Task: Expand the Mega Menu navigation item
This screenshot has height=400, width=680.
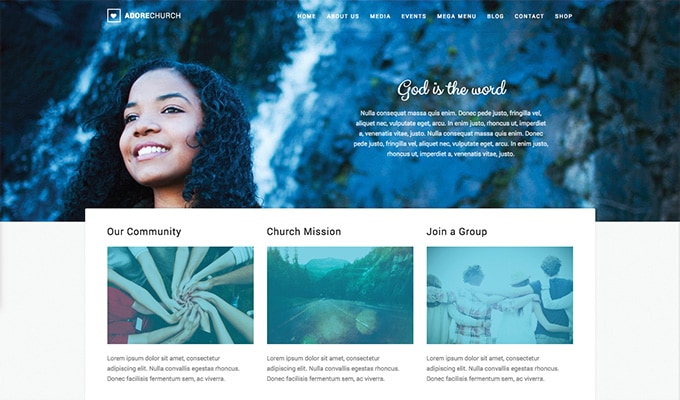Action: pyautogui.click(x=457, y=16)
